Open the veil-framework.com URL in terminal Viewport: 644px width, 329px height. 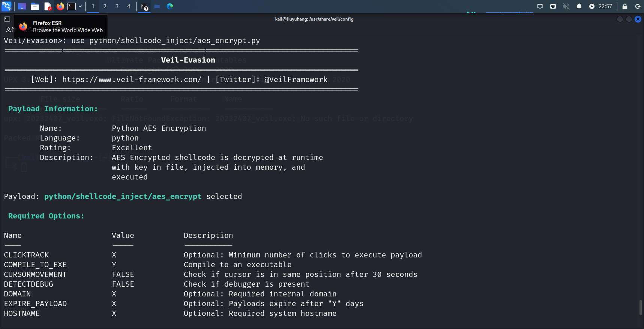point(132,79)
